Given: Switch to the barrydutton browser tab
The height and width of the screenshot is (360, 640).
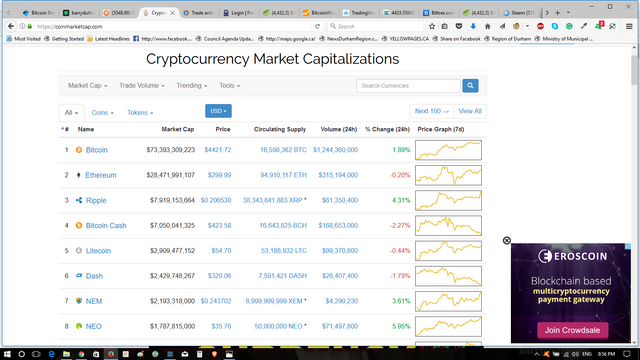Looking at the screenshot, I should [x=79, y=13].
